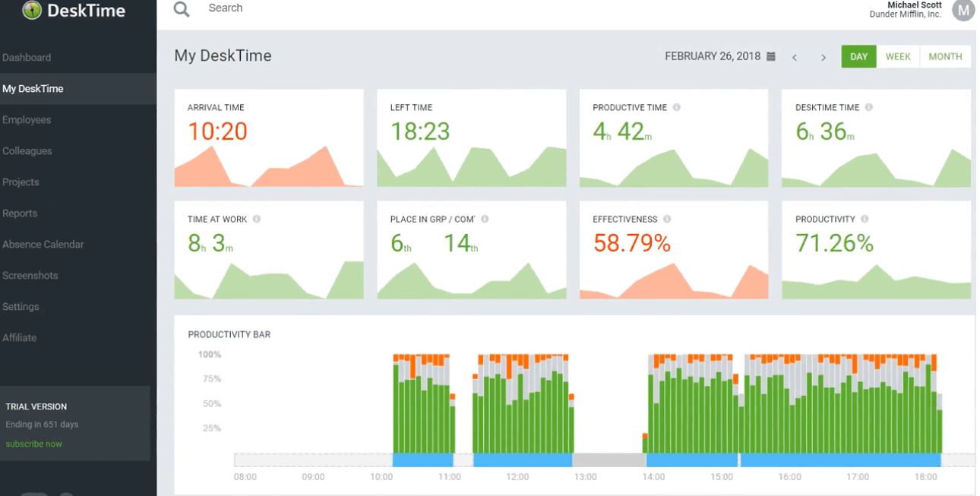Show Productive Time info icon
Image resolution: width=980 pixels, height=496 pixels.
pos(676,108)
